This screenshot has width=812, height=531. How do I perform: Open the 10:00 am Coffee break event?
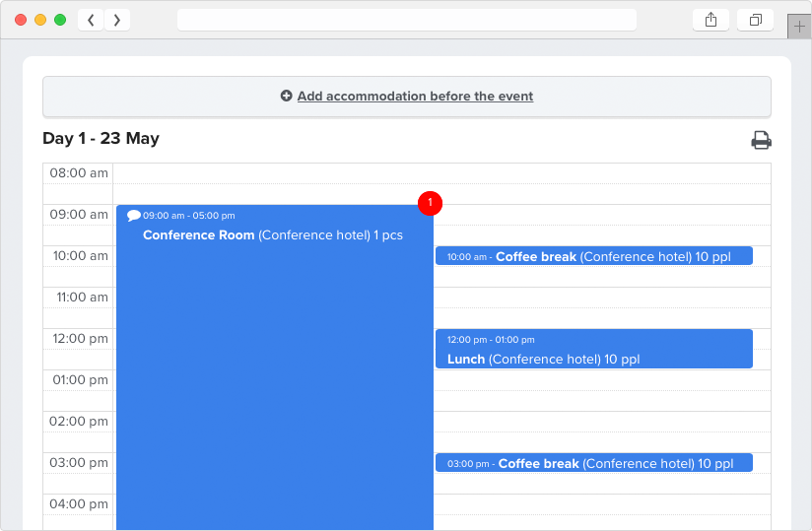(x=594, y=256)
